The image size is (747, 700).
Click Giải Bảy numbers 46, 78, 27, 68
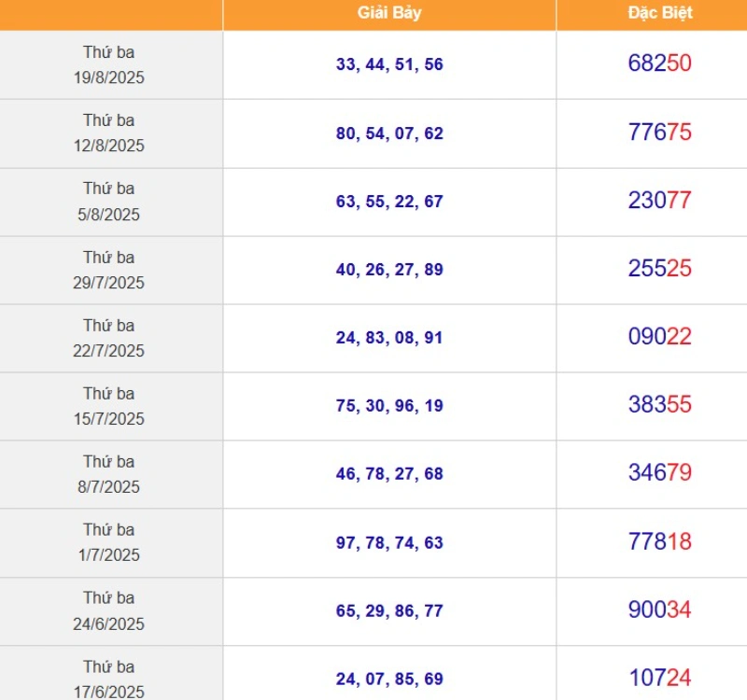point(389,474)
